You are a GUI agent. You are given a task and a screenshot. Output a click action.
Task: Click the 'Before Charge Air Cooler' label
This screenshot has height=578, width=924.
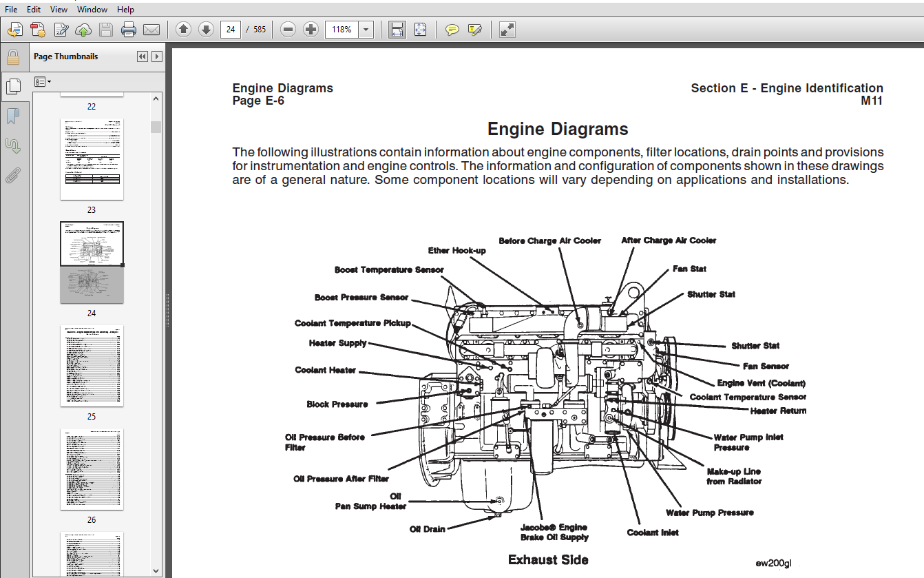pyautogui.click(x=550, y=240)
